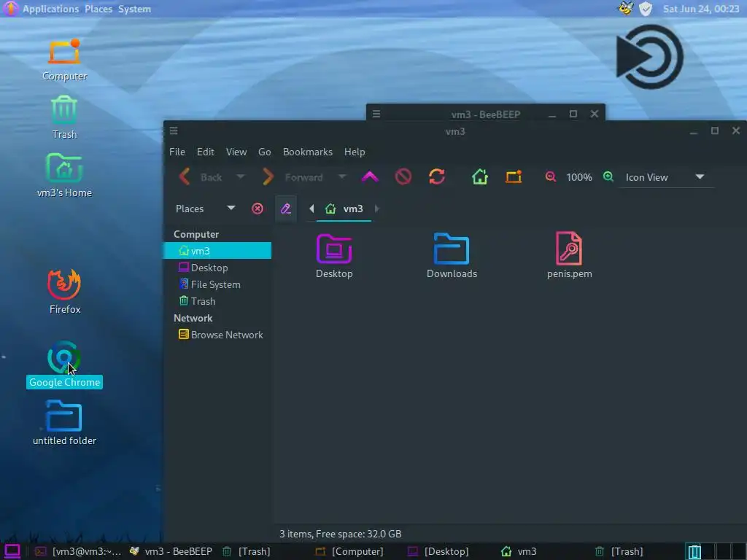Select Desktop in the Places sidebar
This screenshot has height=560, width=747.
click(x=217, y=268)
